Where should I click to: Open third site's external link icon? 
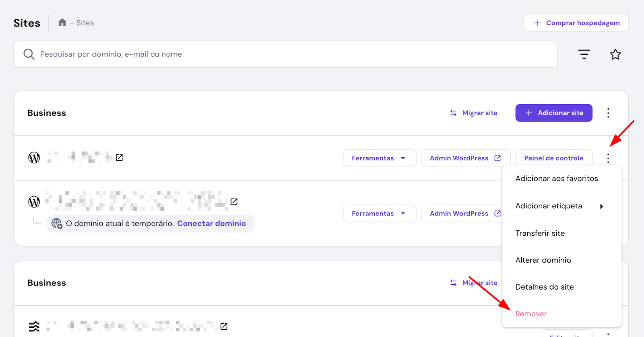(224, 326)
